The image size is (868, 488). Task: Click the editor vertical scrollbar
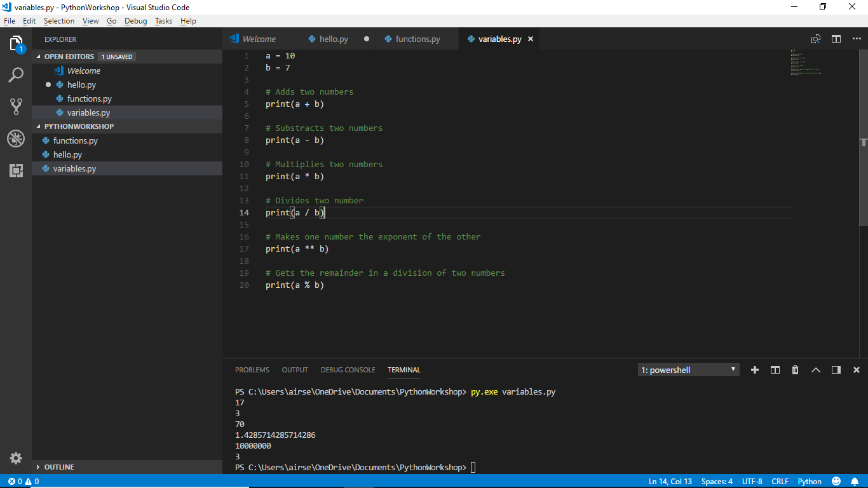tap(864, 138)
